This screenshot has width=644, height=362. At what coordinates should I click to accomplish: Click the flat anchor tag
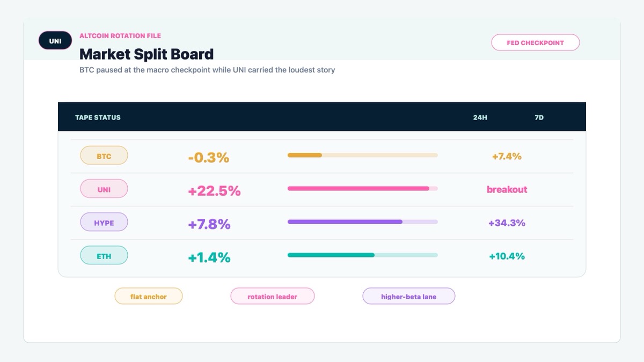coord(149,296)
